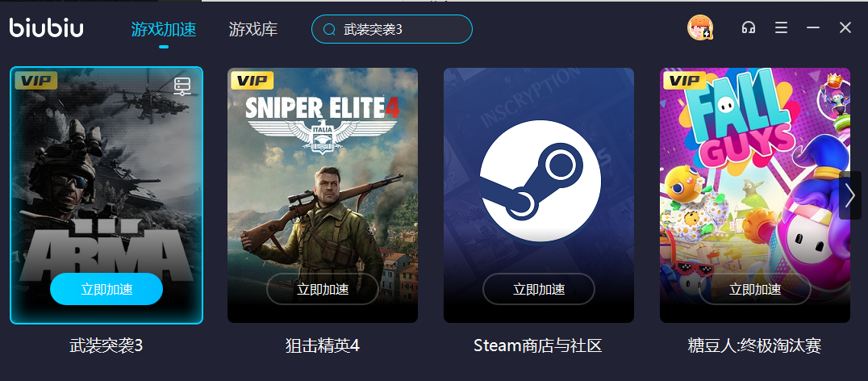This screenshot has height=381, width=868.
Task: Switch to 游戏库 tab
Action: (253, 29)
